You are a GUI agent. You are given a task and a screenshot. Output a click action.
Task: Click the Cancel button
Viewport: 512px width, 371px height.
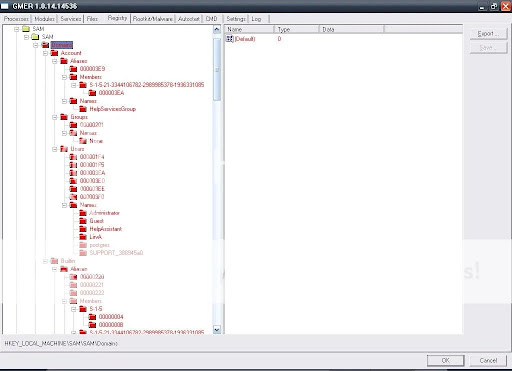pyautogui.click(x=488, y=360)
